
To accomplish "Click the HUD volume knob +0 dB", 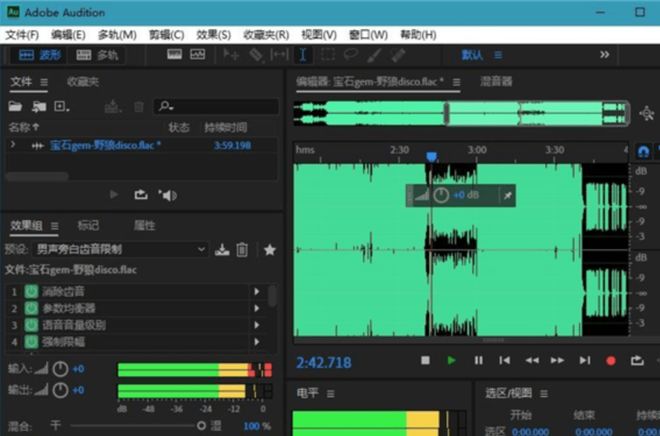I will pyautogui.click(x=441, y=195).
